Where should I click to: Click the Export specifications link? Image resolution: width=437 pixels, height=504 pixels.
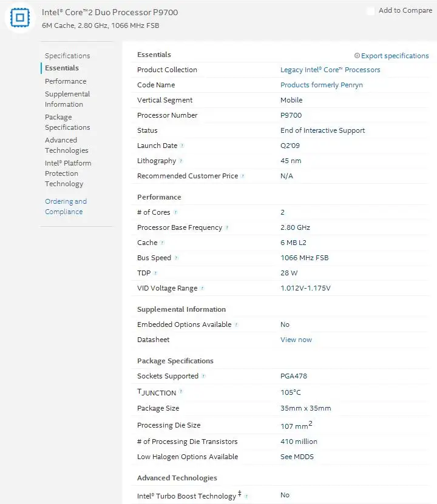pos(395,56)
